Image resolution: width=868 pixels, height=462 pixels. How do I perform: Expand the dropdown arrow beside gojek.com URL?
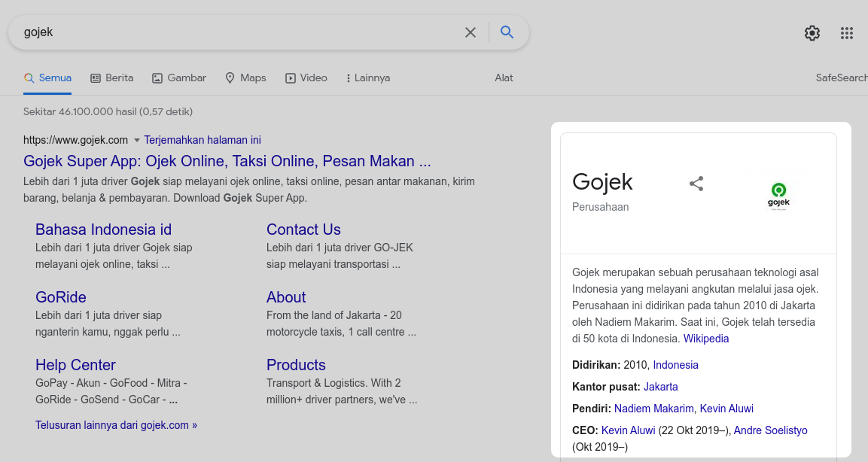[x=137, y=140]
